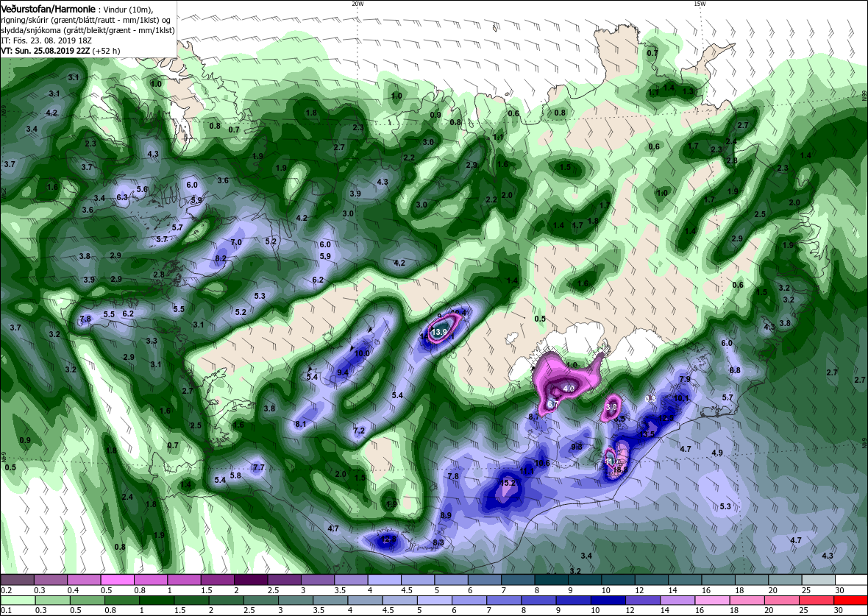Viewport: 868px width, 616px height.
Task: Click the '15W' longitude label
Action: [x=700, y=4]
